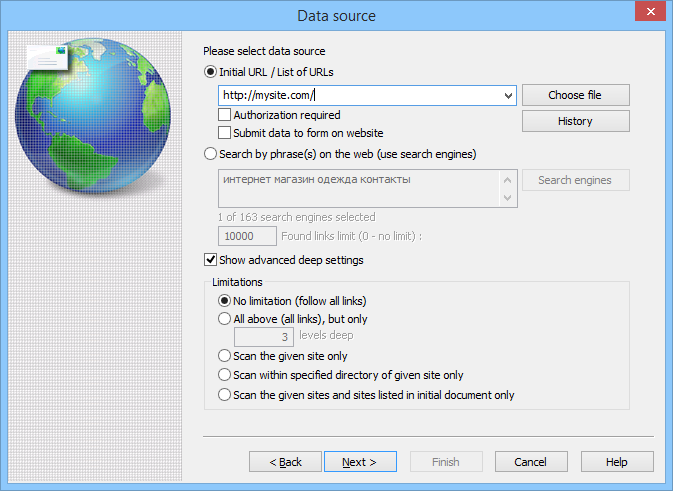
Task: Select Search by phrase(s) on the web
Action: coord(210,154)
